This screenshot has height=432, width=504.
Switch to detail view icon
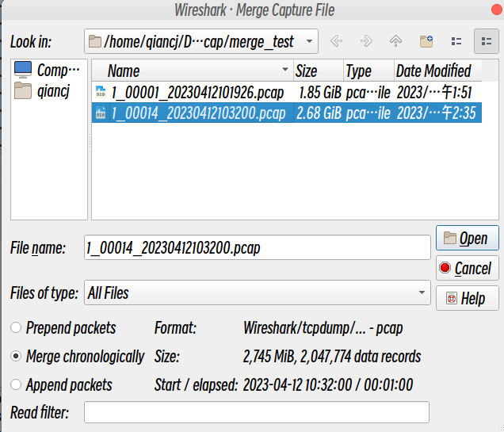click(487, 41)
